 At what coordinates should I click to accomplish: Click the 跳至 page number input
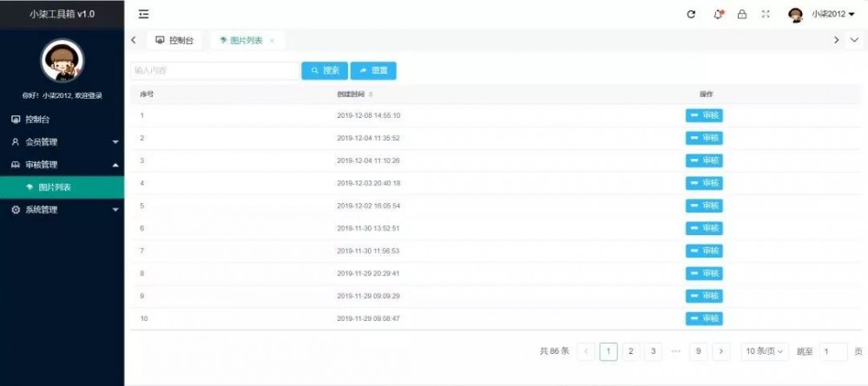pos(833,351)
